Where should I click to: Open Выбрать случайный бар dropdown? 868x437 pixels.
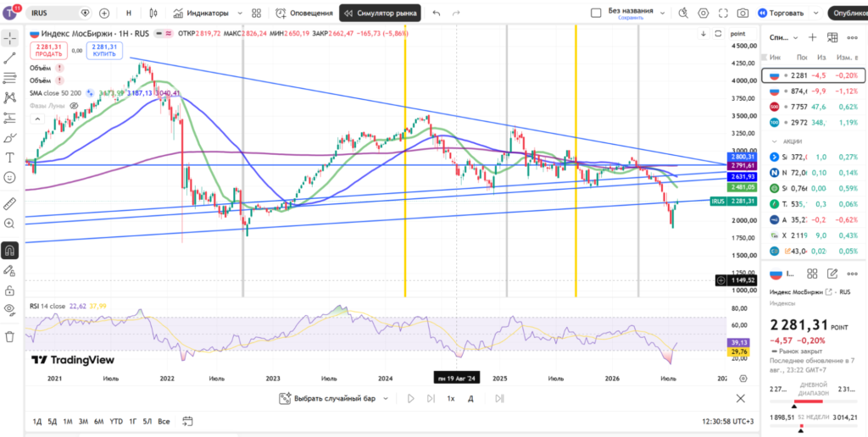point(333,398)
